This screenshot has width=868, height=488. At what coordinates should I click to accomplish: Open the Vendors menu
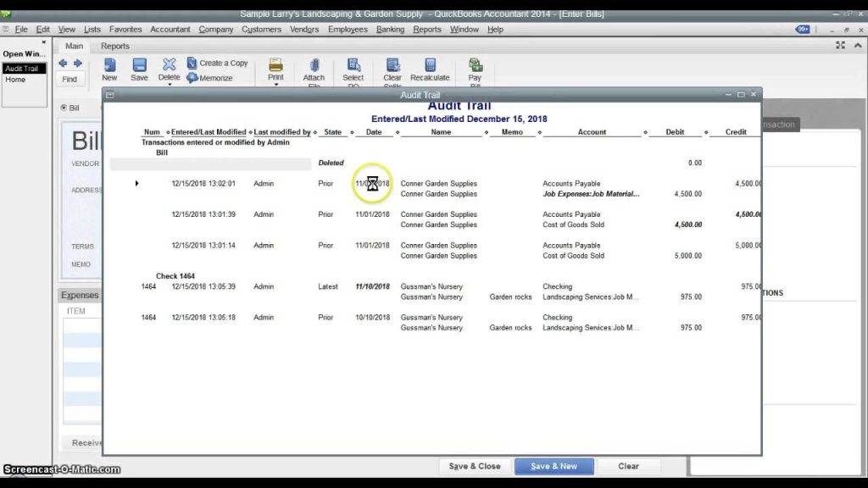click(304, 30)
